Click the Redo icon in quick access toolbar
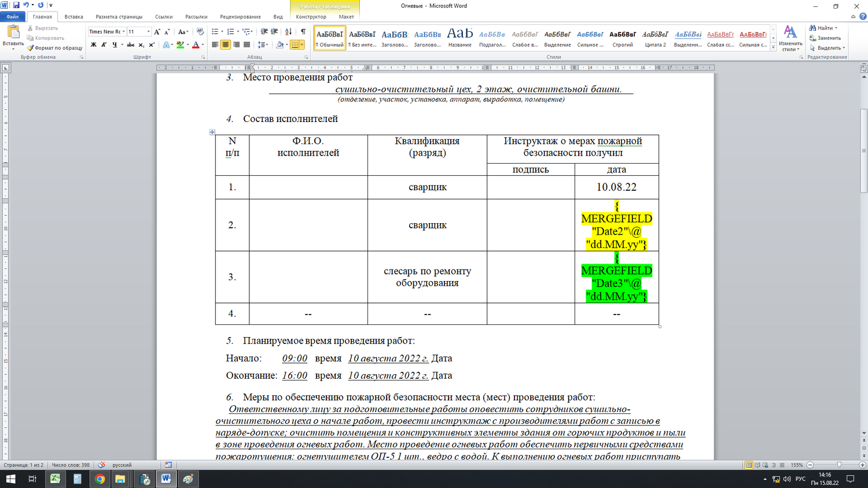The height and width of the screenshot is (488, 868). tap(41, 5)
